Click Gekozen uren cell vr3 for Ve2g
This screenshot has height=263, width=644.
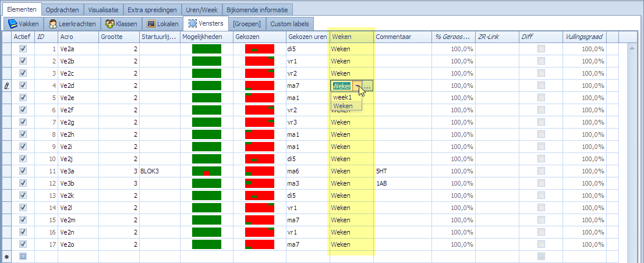(x=307, y=122)
